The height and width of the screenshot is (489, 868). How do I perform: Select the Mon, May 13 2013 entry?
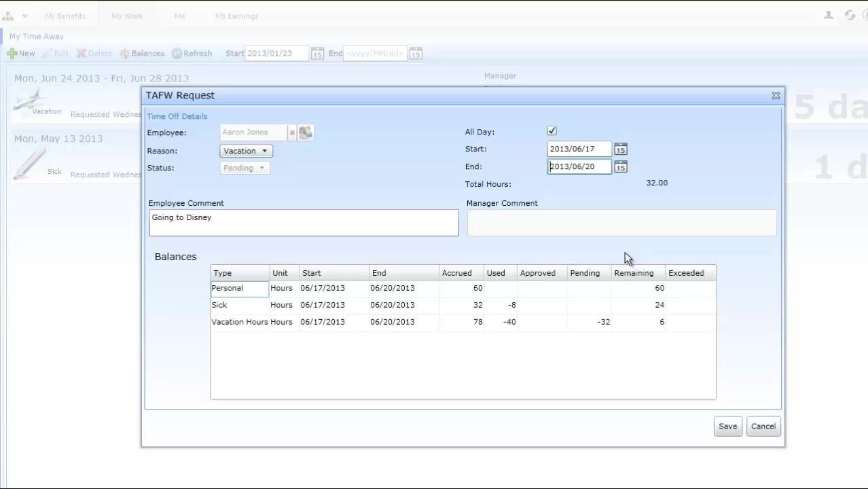click(x=58, y=139)
